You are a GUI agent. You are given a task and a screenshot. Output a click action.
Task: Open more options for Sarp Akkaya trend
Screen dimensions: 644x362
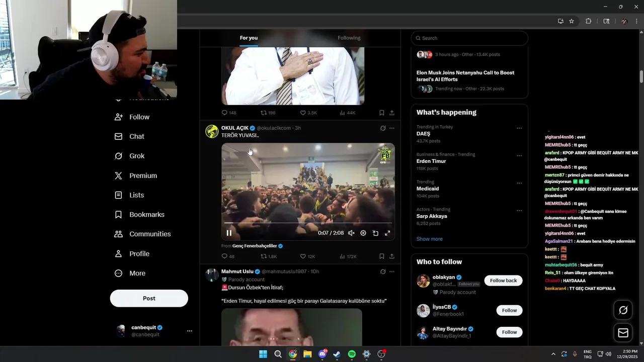tap(519, 211)
